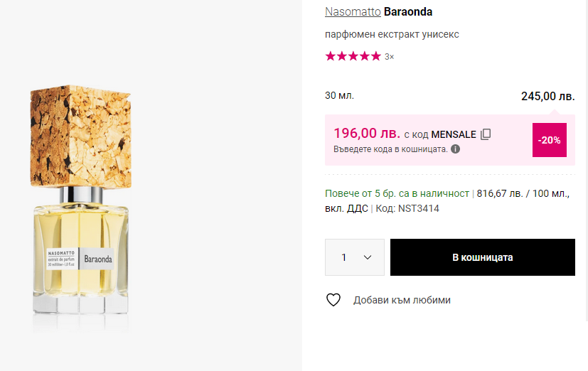The height and width of the screenshot is (371, 588).
Task: Click the Baraonda product title
Action: tap(408, 12)
